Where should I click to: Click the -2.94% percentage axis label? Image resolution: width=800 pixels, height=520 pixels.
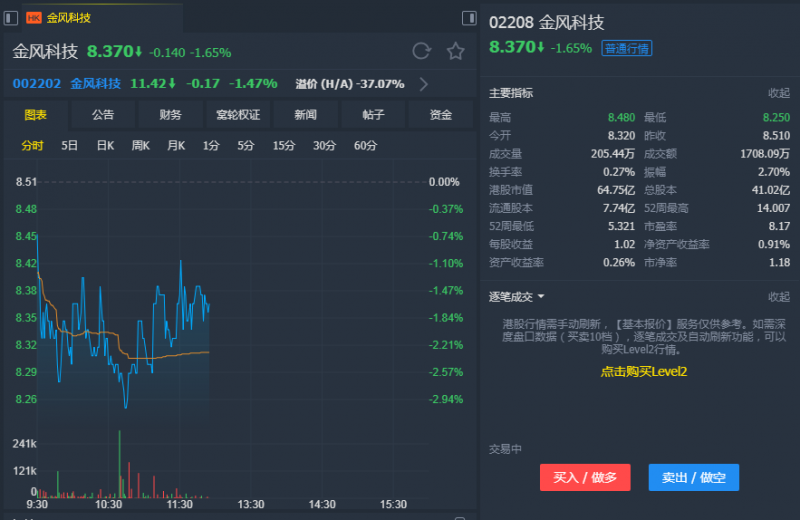445,399
